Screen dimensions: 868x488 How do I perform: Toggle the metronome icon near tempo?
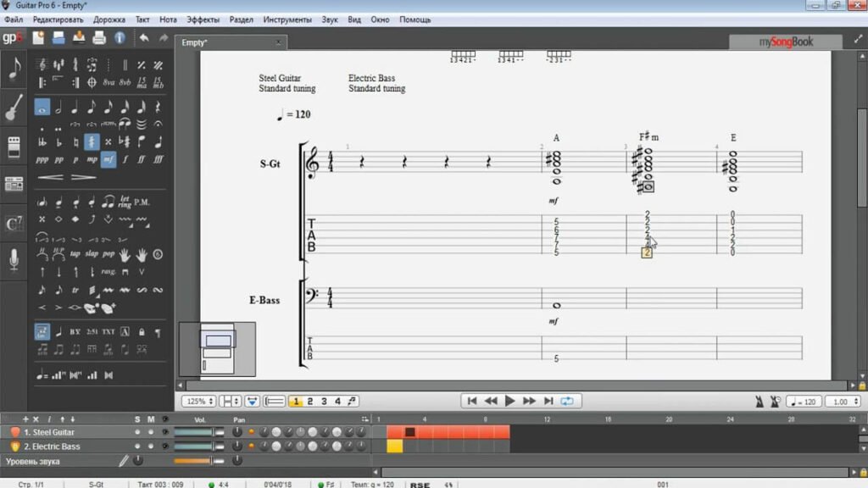coord(759,402)
